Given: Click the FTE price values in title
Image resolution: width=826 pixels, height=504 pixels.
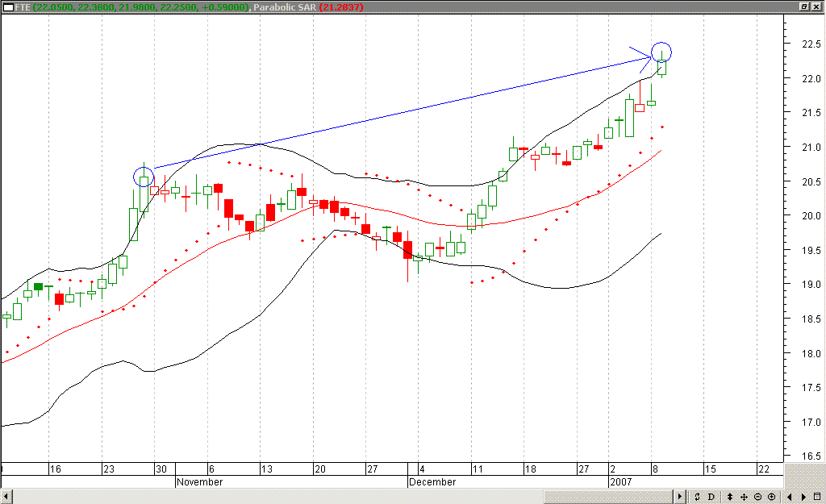Looking at the screenshot, I should tap(141, 6).
